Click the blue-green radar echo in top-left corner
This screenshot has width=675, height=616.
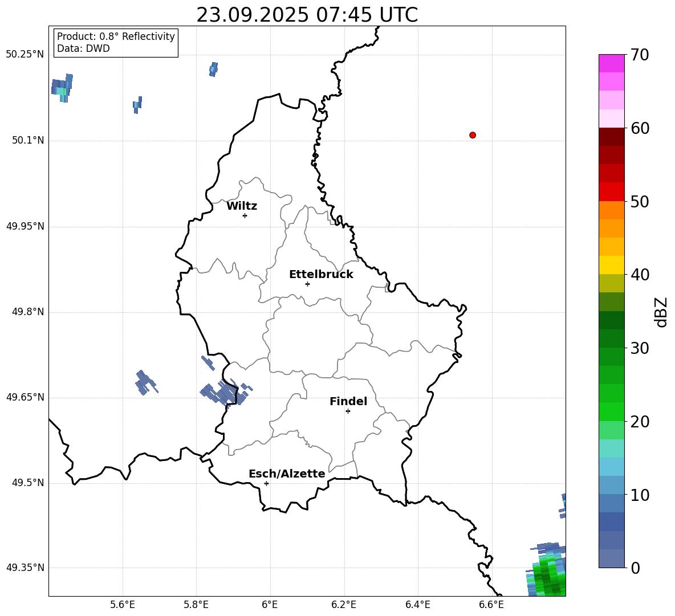coord(62,88)
